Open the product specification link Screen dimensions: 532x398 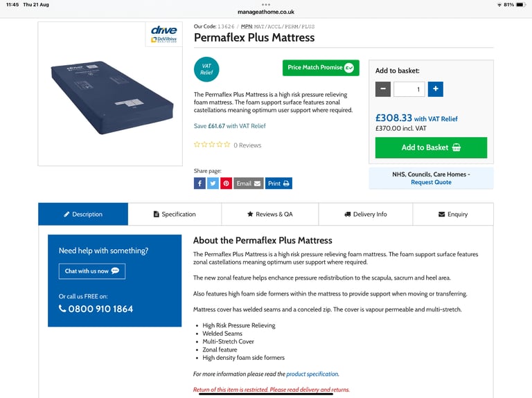click(312, 374)
